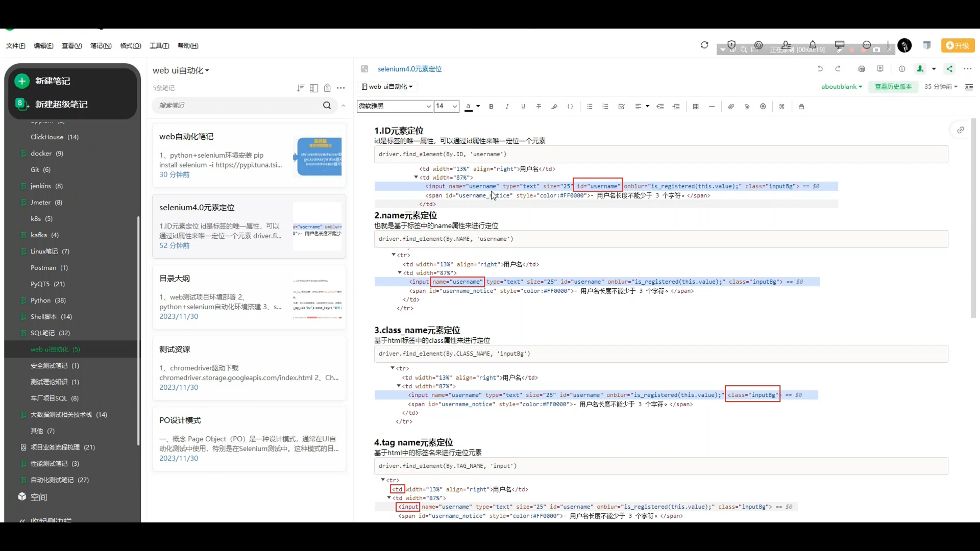The image size is (980, 551).
Task: Open font color dropdown arrow
Action: point(478,107)
